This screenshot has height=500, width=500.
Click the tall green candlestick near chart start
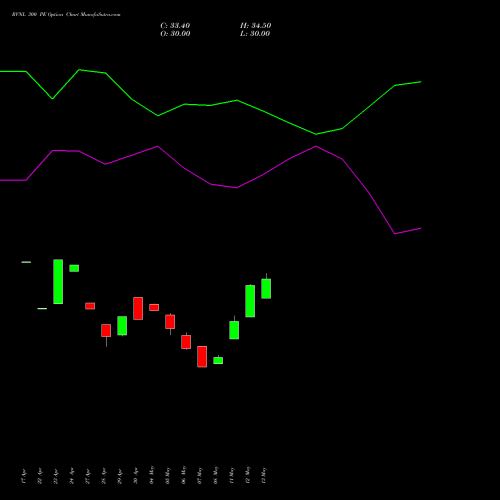(58, 282)
